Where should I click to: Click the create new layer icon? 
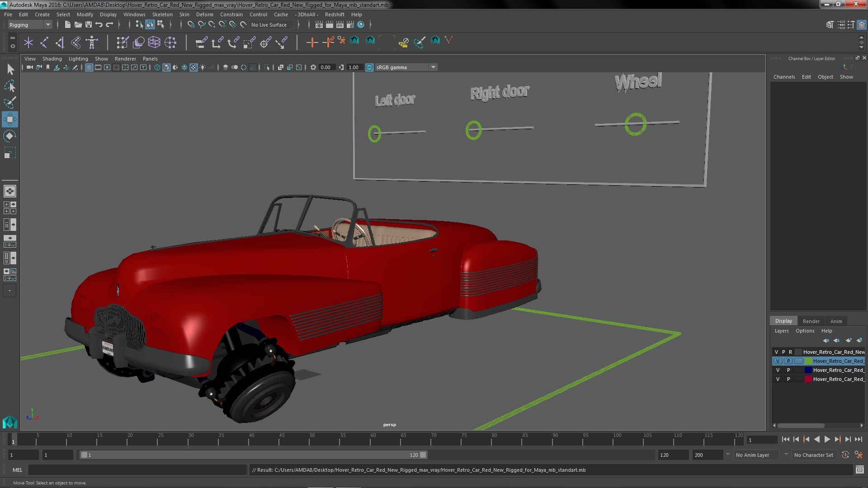point(849,340)
